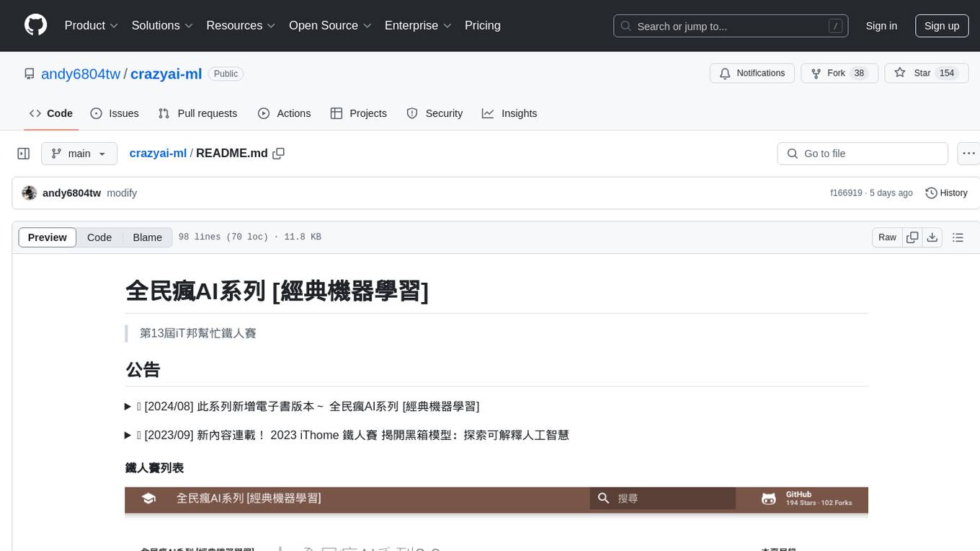Expand the Resources menu
Viewport: 980px width, 551px height.
241,25
